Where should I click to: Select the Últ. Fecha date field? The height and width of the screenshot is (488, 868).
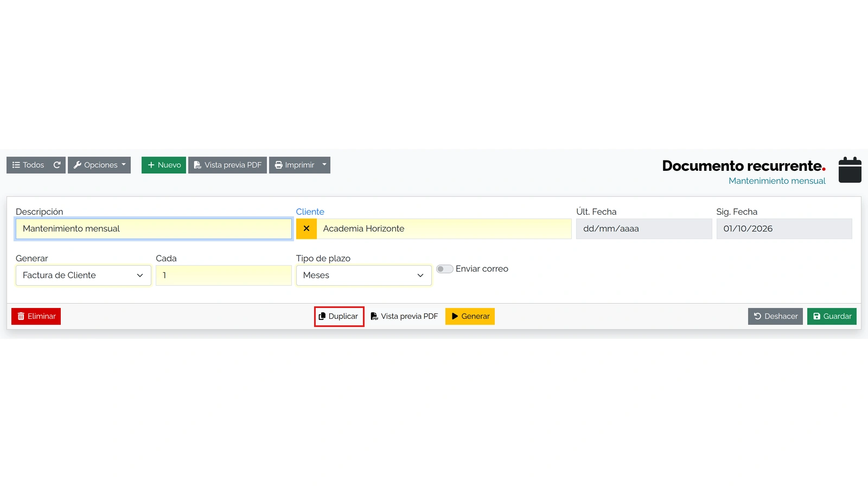point(644,229)
